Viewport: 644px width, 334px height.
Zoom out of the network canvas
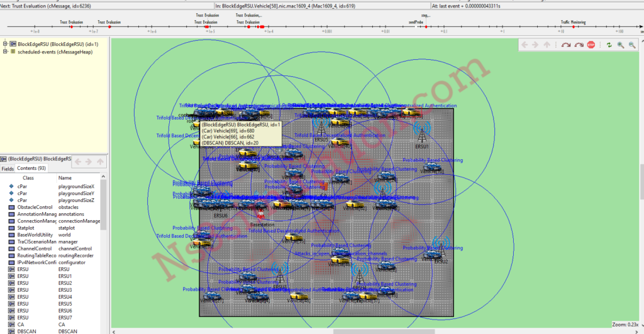(632, 45)
